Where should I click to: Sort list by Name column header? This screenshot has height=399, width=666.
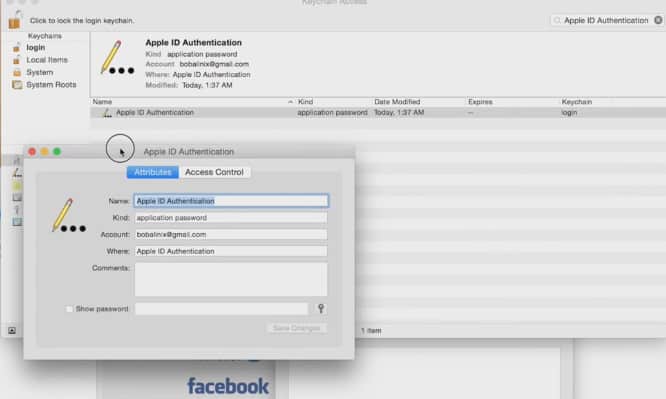(x=102, y=102)
